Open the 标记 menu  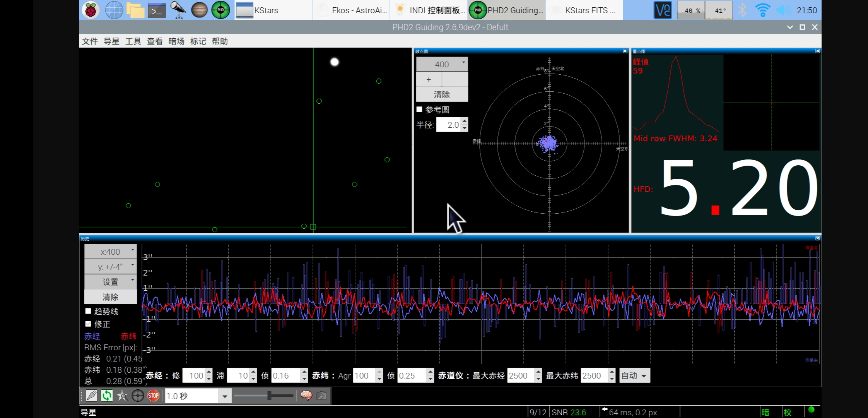pyautogui.click(x=198, y=41)
